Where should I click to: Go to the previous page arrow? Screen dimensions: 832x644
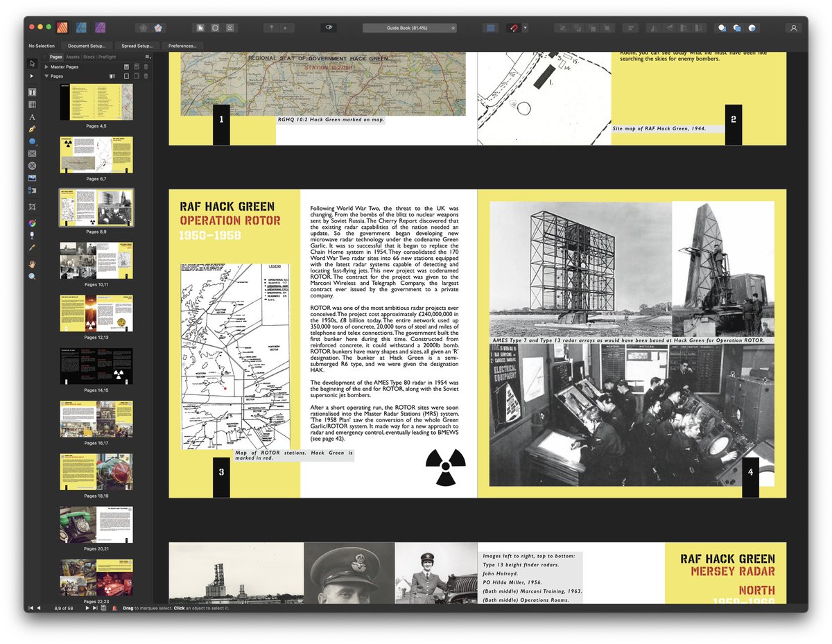click(x=38, y=608)
